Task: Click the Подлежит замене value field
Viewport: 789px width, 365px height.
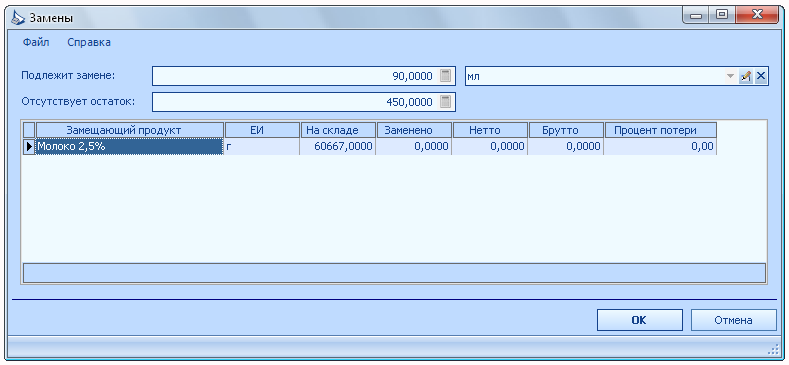Action: pos(304,77)
